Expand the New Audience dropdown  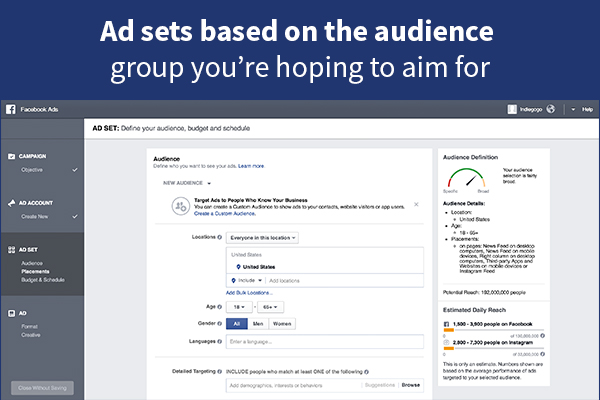[187, 183]
